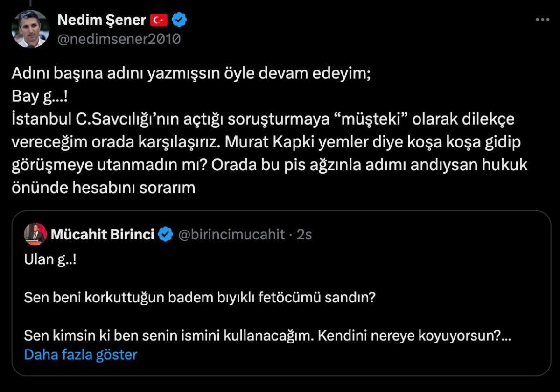The height and width of the screenshot is (392, 560).
Task: Click the "Sen beni korkuttuğun badem bıyıklı" line
Action: click(x=200, y=298)
